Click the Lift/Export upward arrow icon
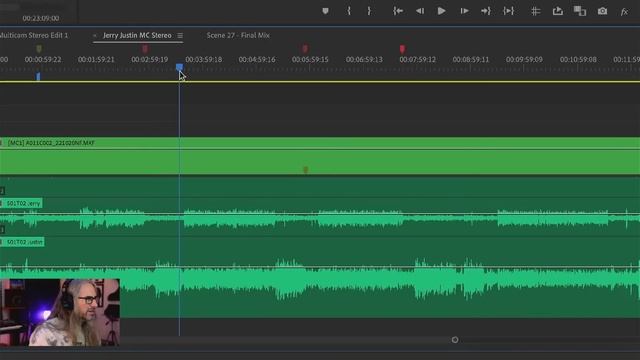 click(558, 11)
